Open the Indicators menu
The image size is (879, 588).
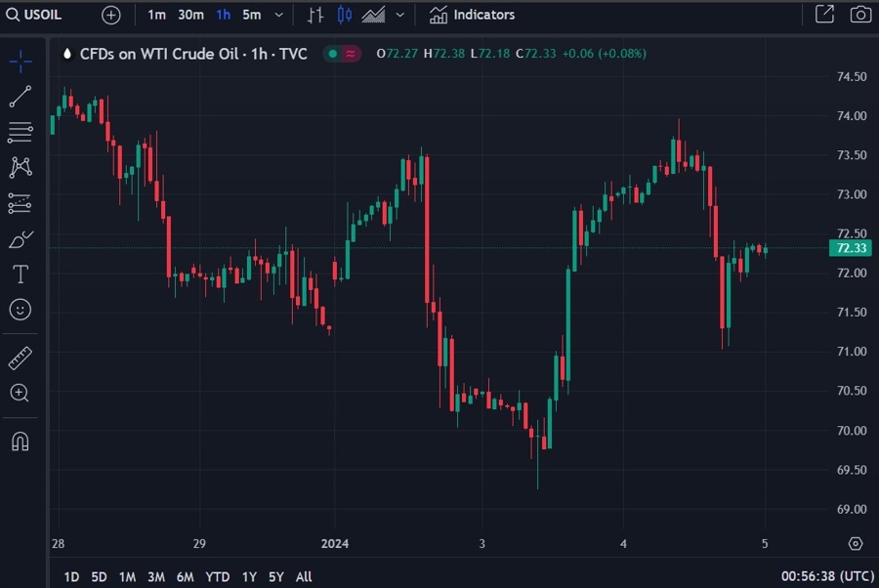472,15
